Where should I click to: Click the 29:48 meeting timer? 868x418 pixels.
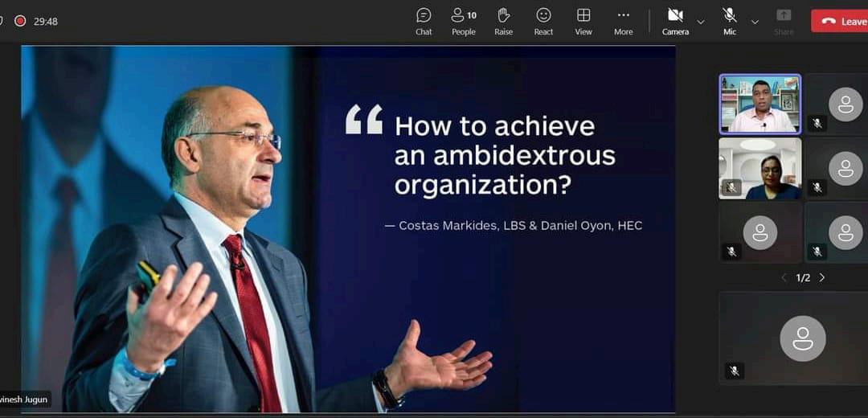[45, 22]
